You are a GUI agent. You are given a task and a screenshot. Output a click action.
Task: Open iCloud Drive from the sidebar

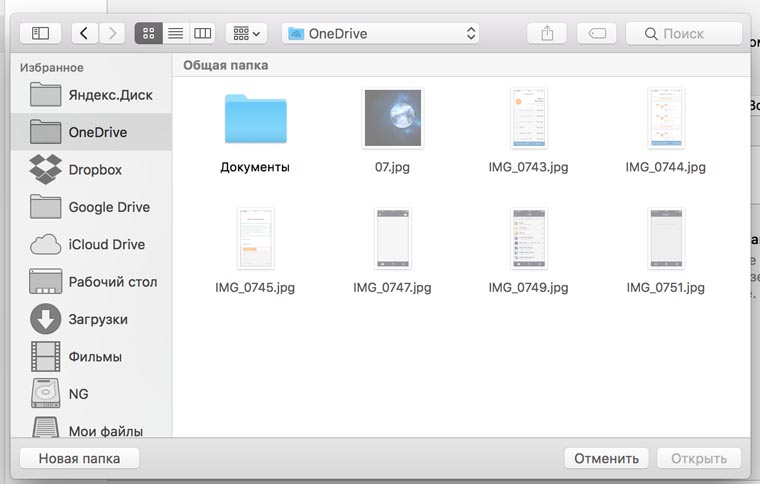click(91, 244)
